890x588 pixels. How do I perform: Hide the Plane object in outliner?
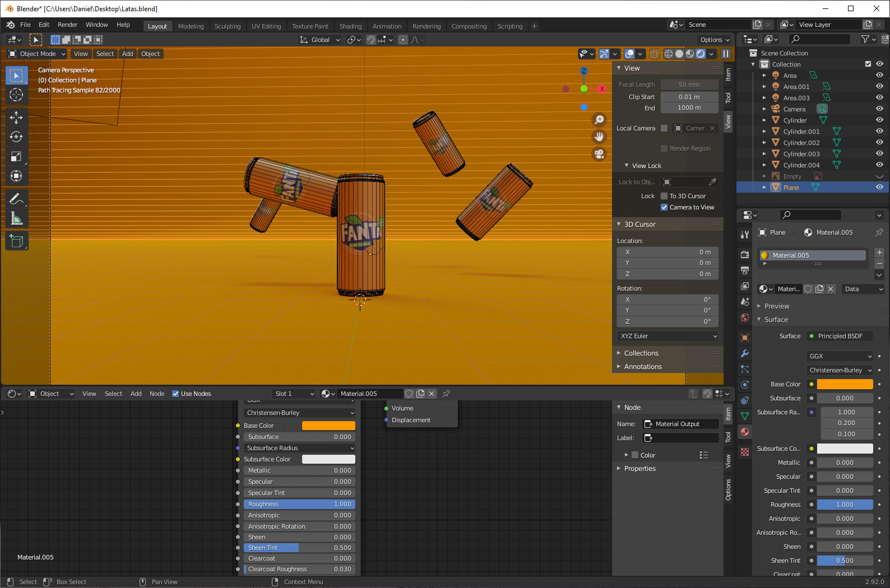coord(879,188)
